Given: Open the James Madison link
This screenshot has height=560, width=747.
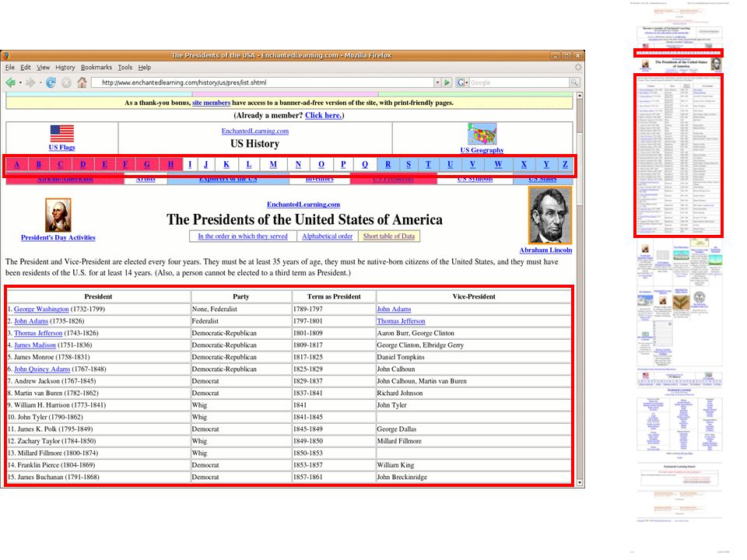Looking at the screenshot, I should pyautogui.click(x=35, y=345).
